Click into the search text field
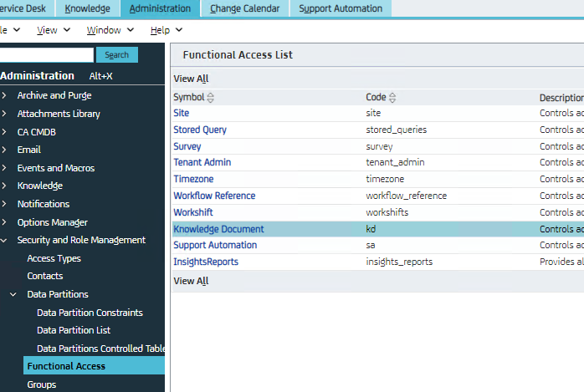 [46, 55]
